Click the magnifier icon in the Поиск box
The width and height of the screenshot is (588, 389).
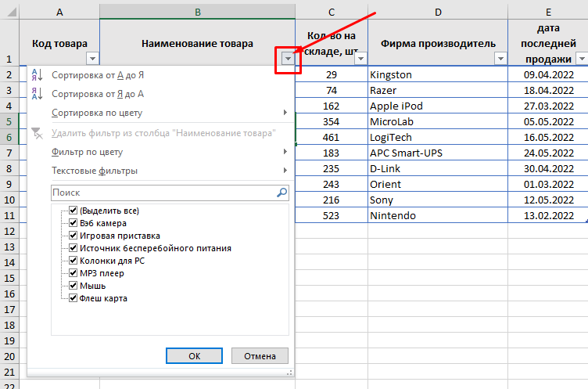282,193
